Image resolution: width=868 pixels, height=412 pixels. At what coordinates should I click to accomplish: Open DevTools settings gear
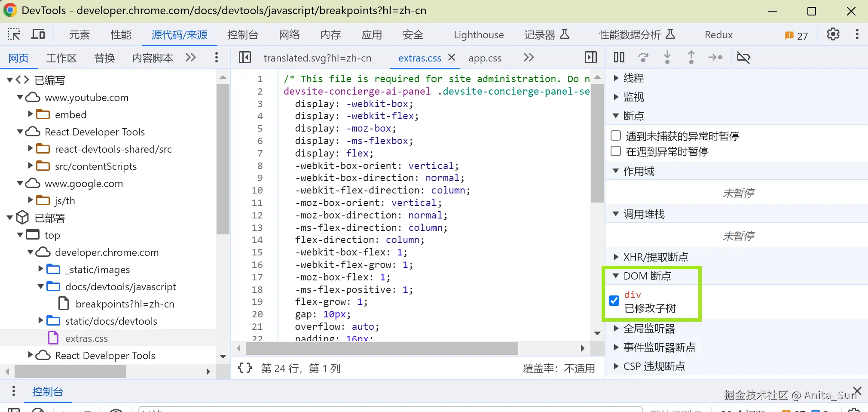[833, 34]
